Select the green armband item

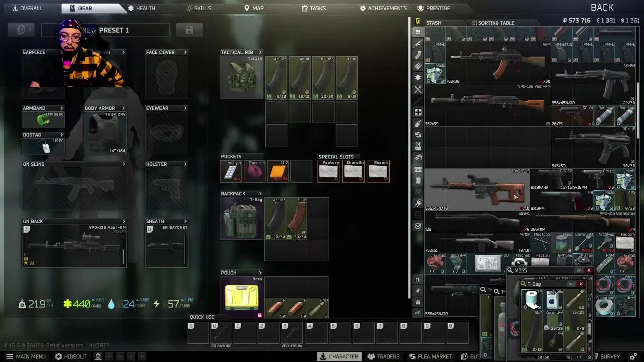[43, 119]
